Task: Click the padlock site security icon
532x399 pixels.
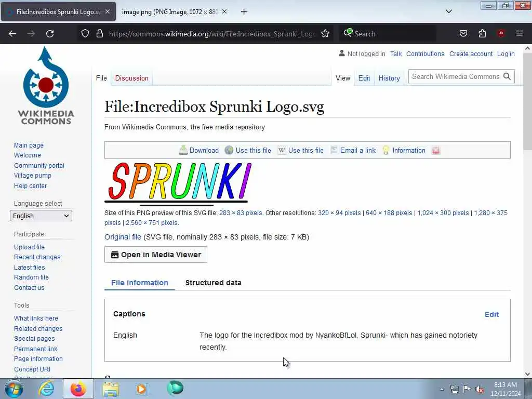Action: 99,34
